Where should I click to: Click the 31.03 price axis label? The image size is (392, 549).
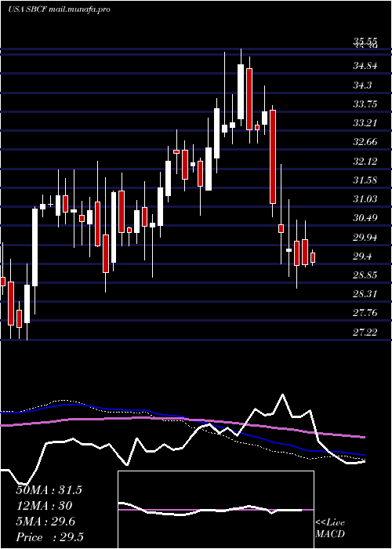point(365,199)
